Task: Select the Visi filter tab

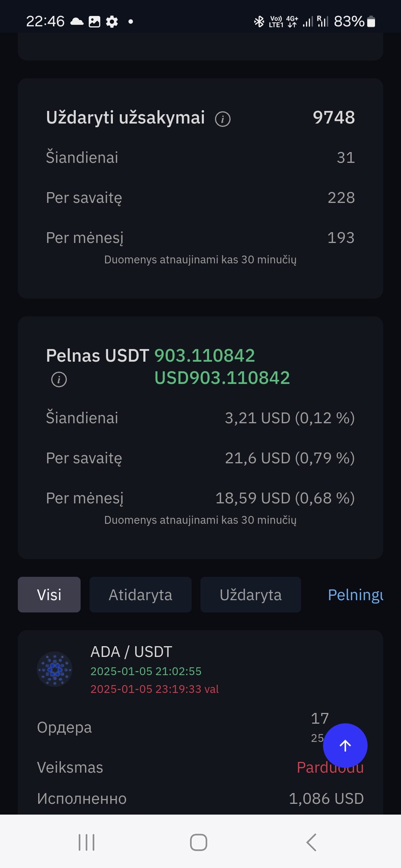Action: pyautogui.click(x=49, y=595)
